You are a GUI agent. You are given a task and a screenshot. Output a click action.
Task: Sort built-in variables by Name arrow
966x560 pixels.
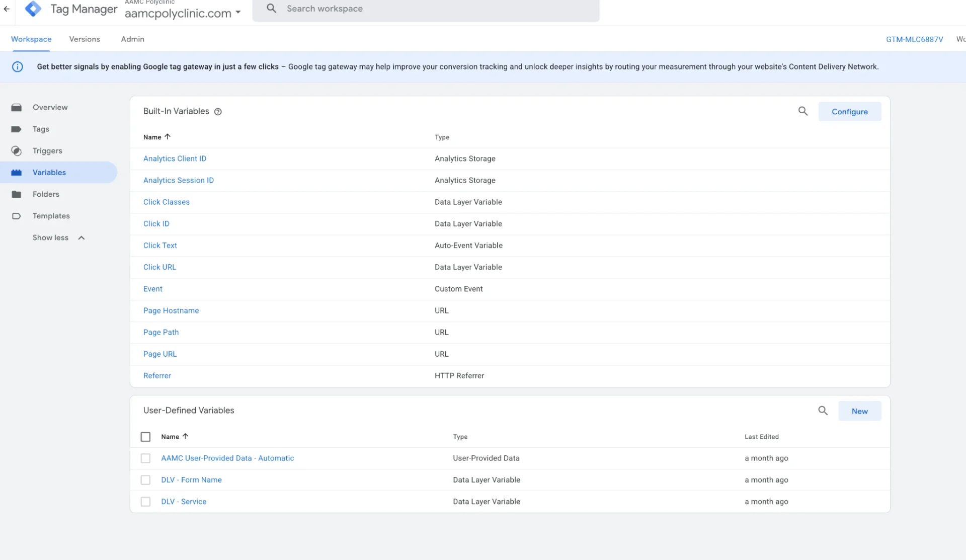168,137
